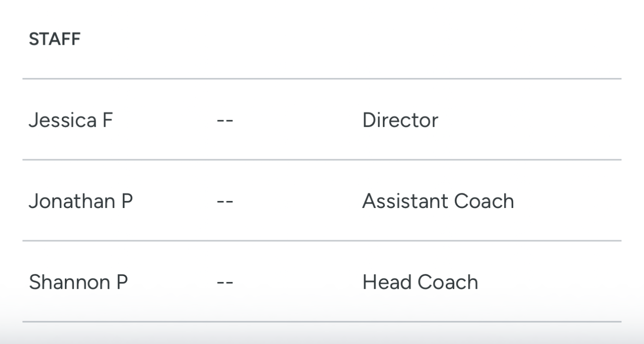Open the Shannon P staff entry
Screen dimensions: 644x344
coord(78,282)
